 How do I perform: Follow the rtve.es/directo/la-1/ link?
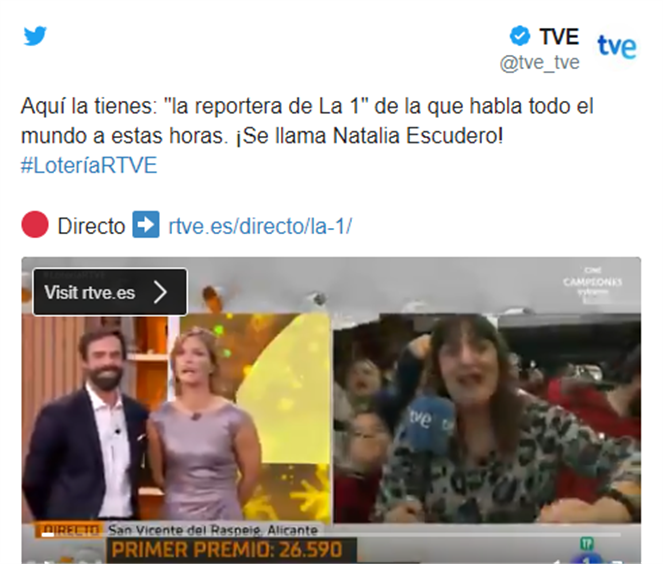point(260,226)
